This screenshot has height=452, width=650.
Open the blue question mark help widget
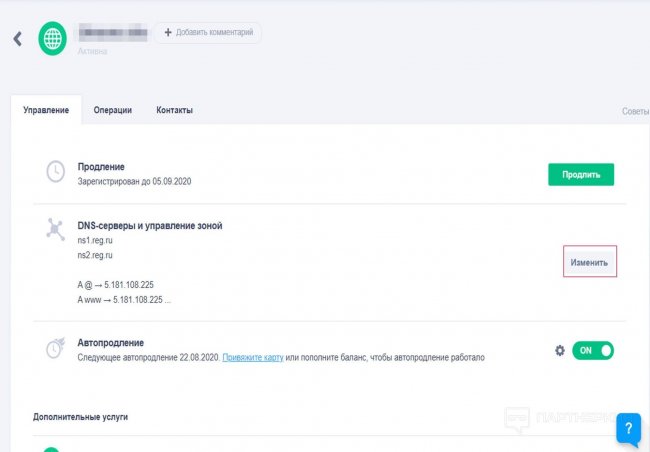(628, 428)
